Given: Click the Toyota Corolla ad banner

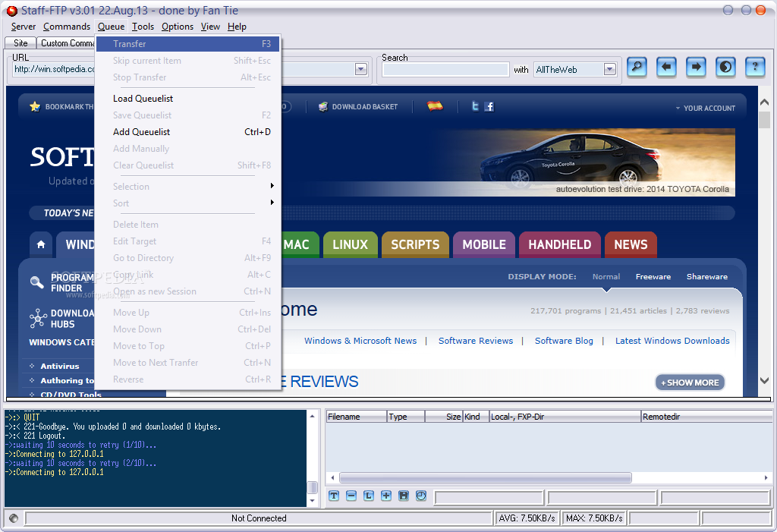Looking at the screenshot, I should coord(586,162).
